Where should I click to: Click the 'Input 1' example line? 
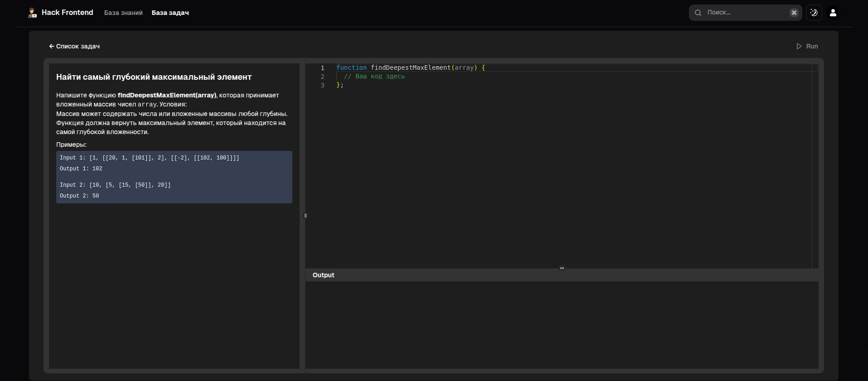point(150,158)
